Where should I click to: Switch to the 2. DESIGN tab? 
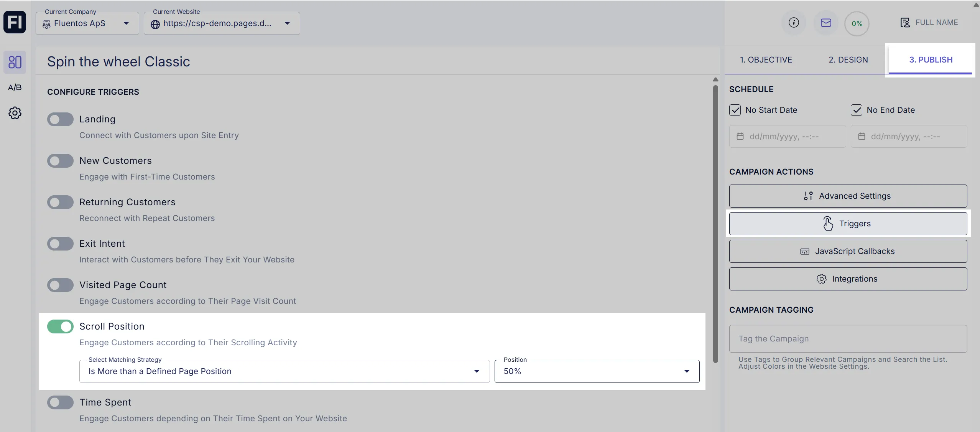point(848,59)
